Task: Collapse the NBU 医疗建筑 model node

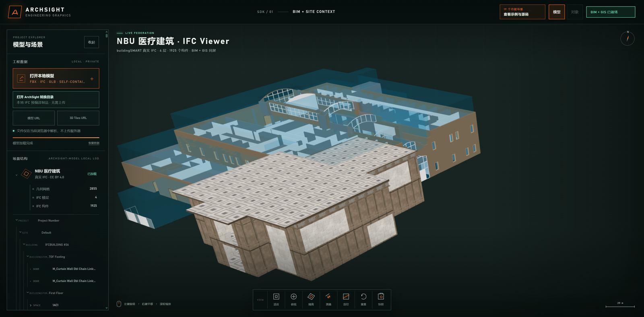Action: coord(17,175)
